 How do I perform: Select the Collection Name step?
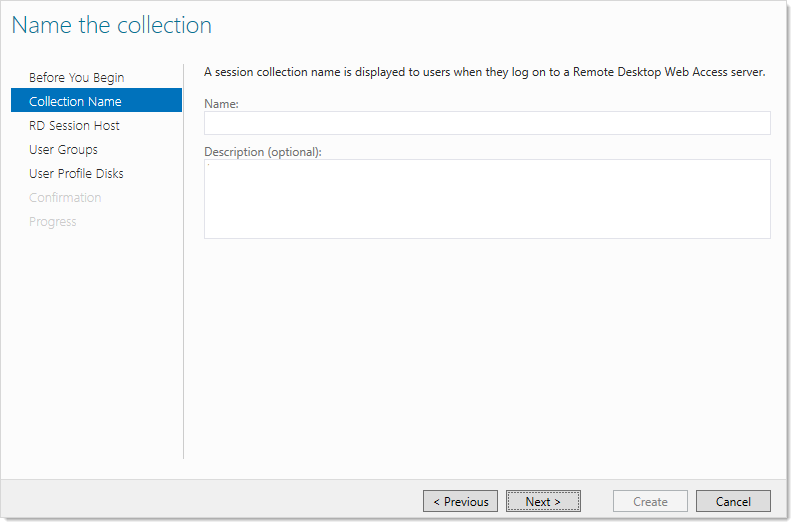[96, 100]
